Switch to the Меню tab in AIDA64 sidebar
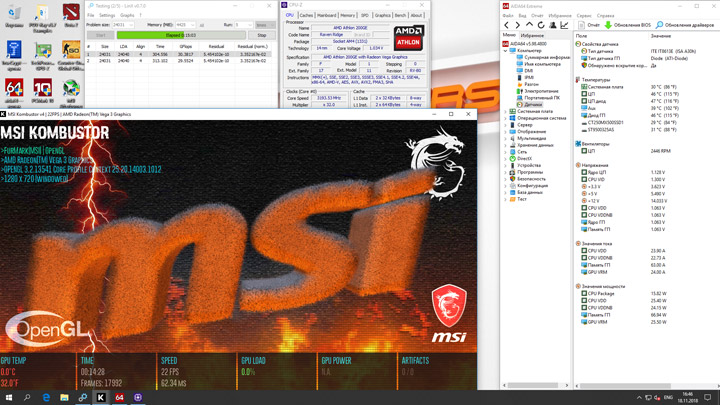Screen dimensions: 720x405 tap(509, 35)
